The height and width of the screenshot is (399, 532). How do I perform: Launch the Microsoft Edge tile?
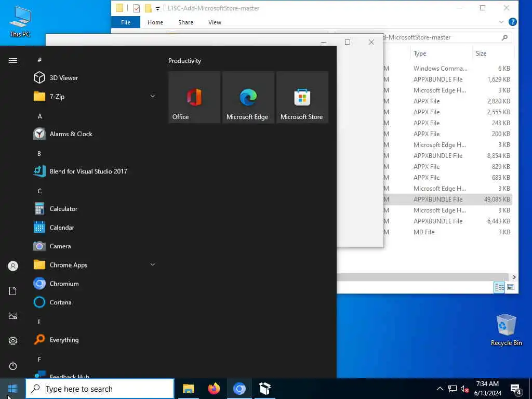click(x=248, y=97)
